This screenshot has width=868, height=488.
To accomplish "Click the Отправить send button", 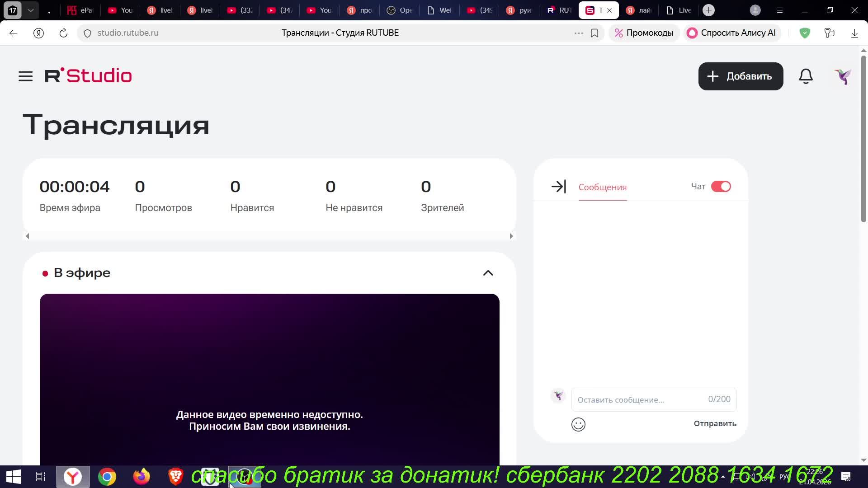I will point(715,423).
